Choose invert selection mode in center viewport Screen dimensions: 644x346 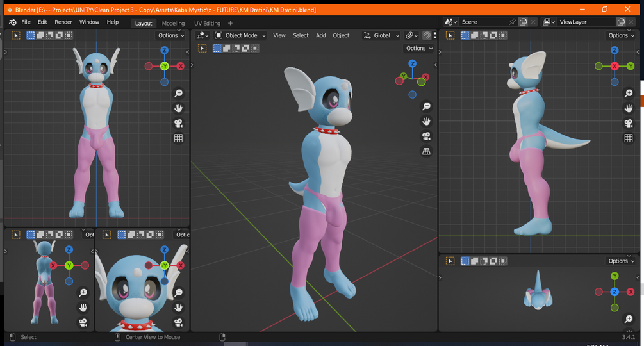click(x=245, y=49)
